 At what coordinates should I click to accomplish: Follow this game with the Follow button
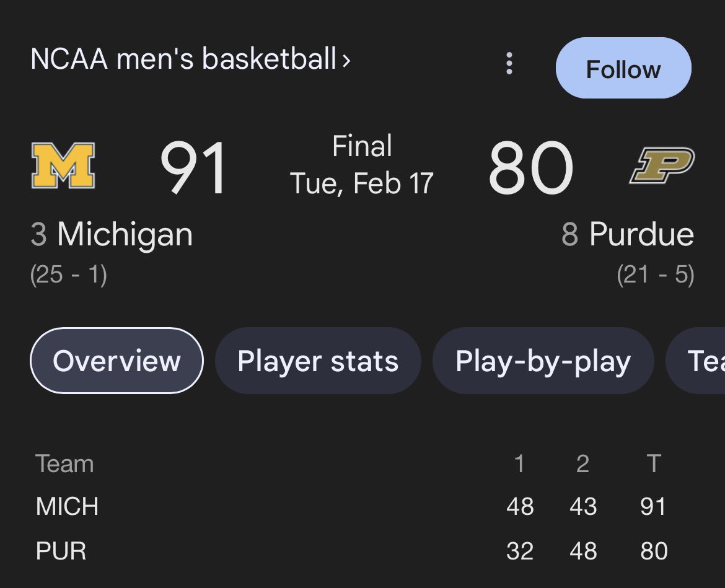pos(623,68)
